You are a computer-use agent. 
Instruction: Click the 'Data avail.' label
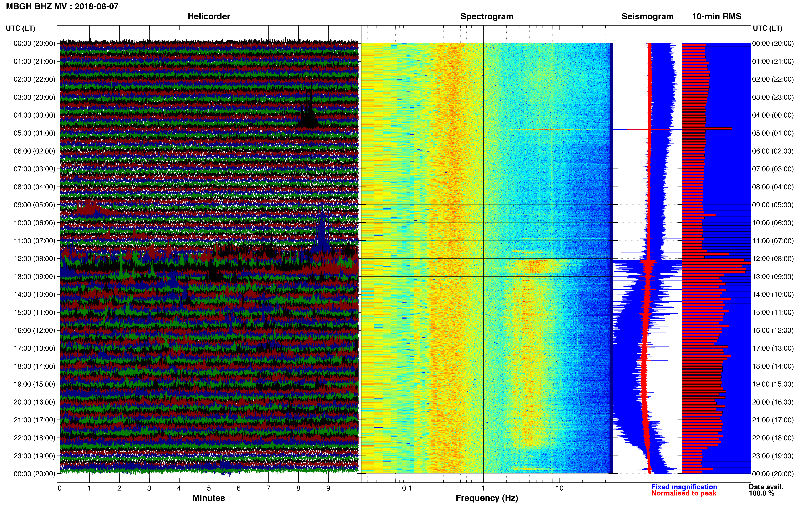pyautogui.click(x=766, y=487)
